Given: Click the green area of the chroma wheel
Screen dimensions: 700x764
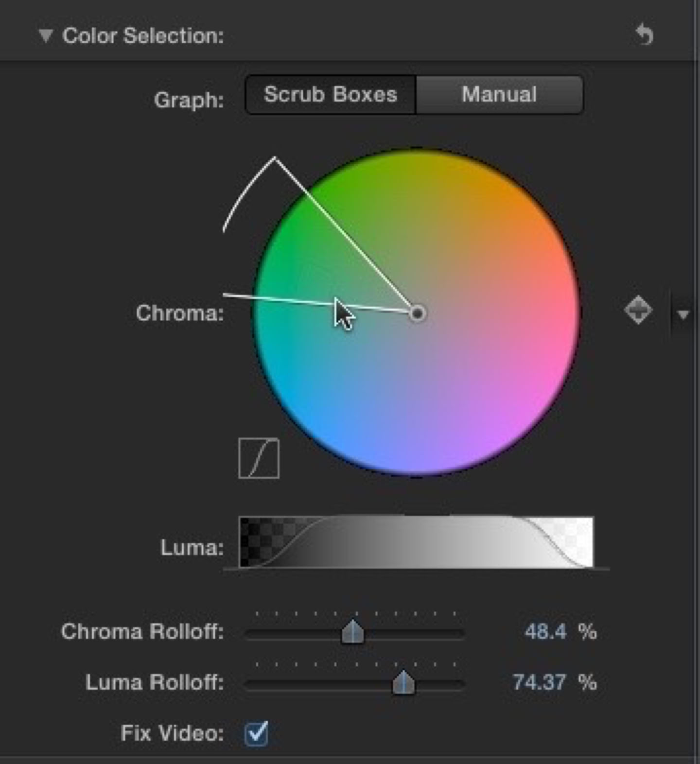Looking at the screenshot, I should pyautogui.click(x=297, y=233).
